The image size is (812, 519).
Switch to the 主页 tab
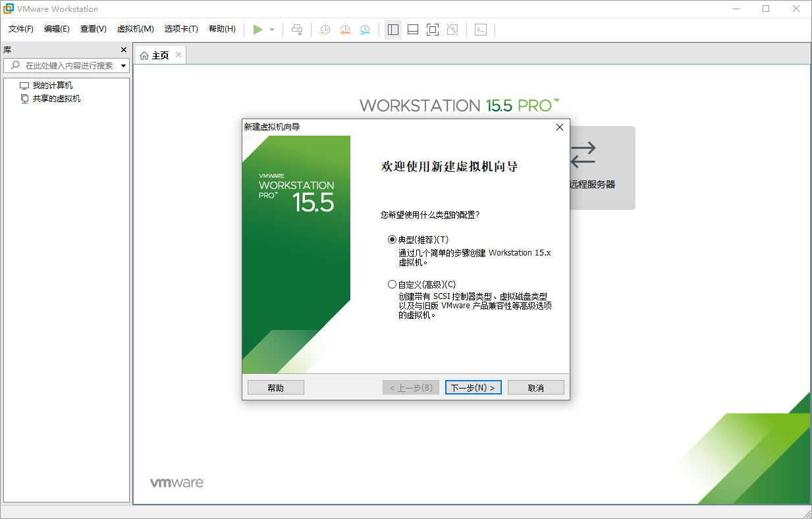[x=158, y=55]
